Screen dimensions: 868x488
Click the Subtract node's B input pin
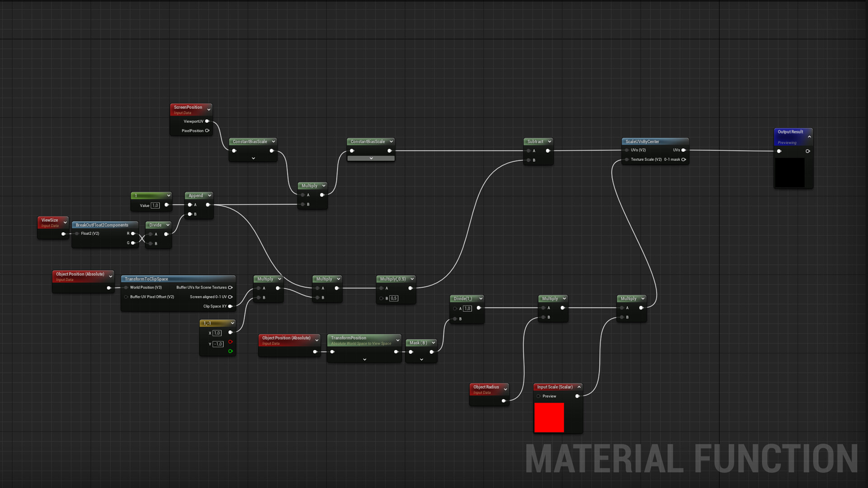point(528,160)
